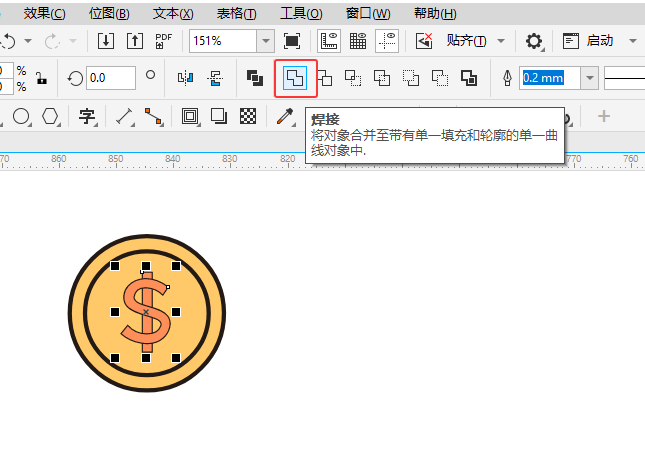Select the contour tool icon
645x459 pixels.
point(190,116)
